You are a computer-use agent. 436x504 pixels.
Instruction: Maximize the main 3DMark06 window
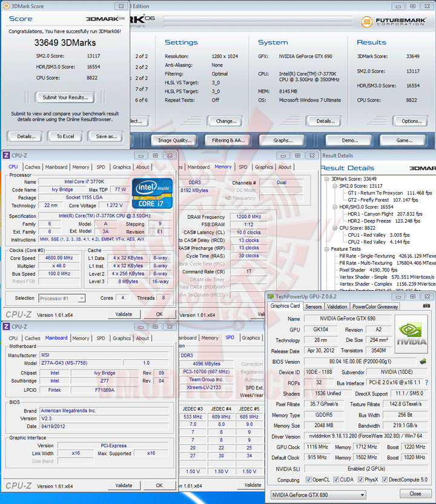point(413,6)
